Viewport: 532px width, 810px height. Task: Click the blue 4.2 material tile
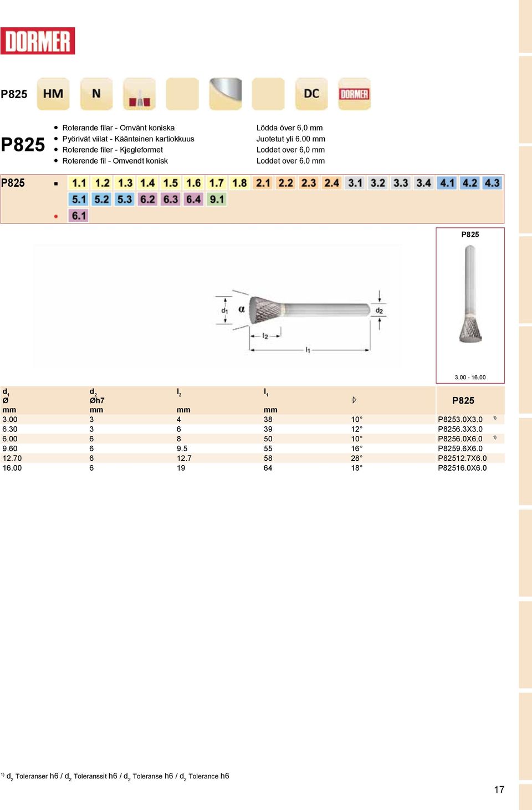click(x=470, y=183)
